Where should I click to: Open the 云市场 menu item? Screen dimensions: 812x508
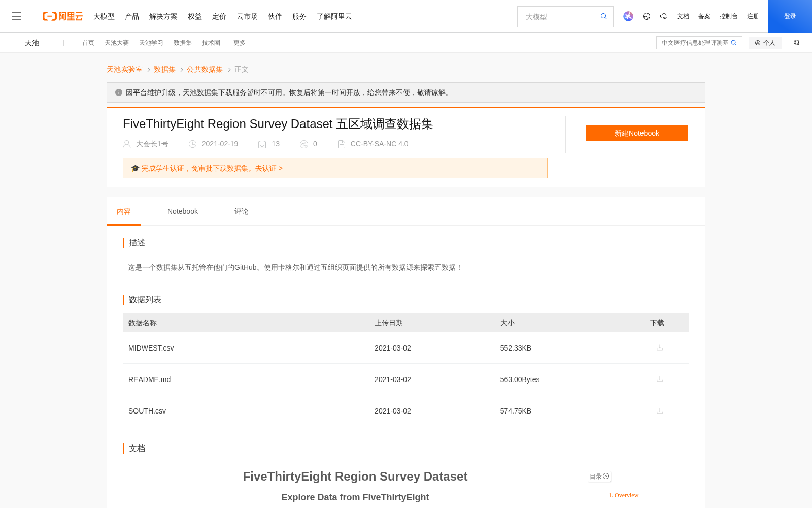click(247, 16)
